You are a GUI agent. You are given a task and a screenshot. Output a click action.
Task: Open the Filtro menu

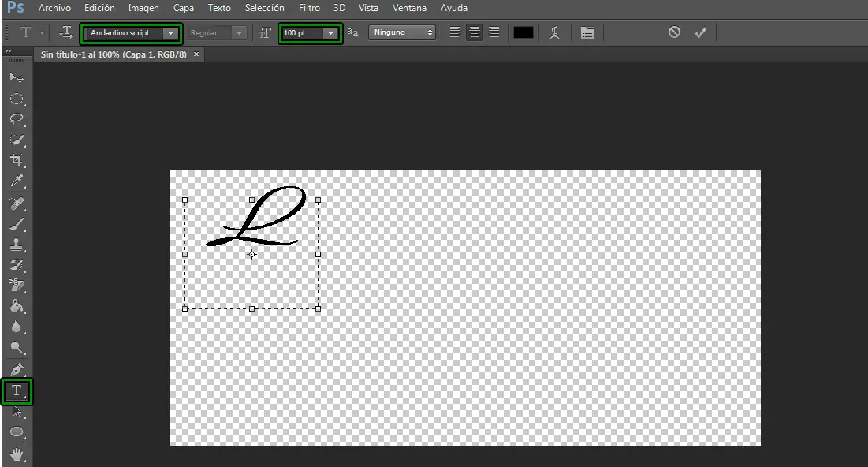click(310, 8)
